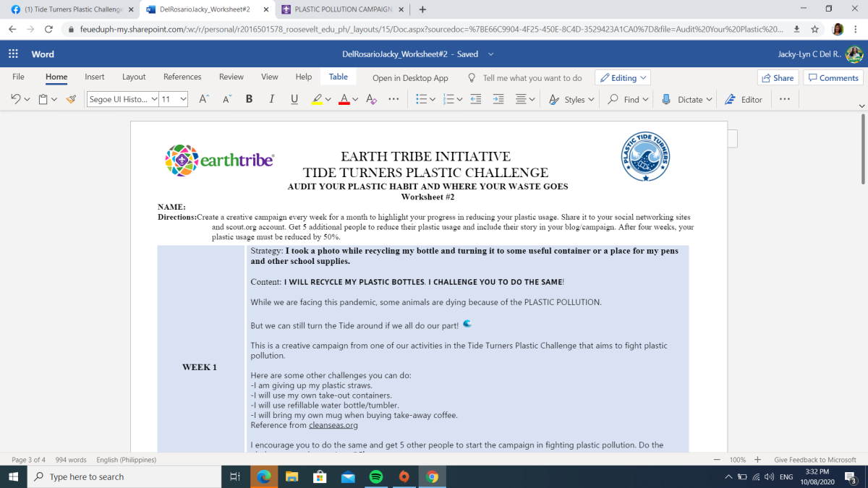Click the Share button
The width and height of the screenshot is (868, 488).
tap(777, 78)
